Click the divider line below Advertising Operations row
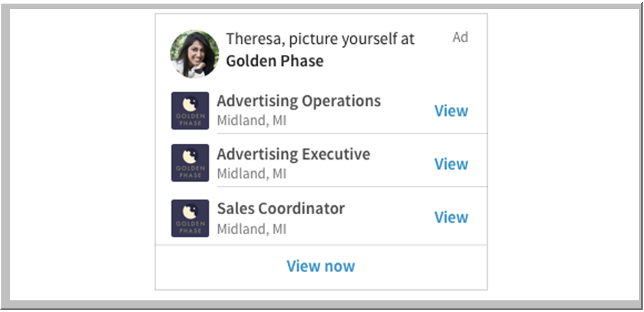 pos(352,133)
